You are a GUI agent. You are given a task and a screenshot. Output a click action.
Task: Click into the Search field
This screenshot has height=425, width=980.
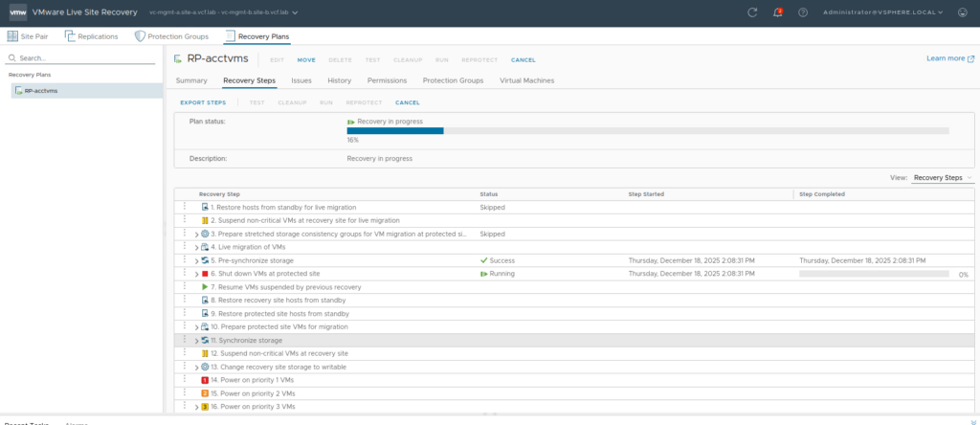[84, 58]
